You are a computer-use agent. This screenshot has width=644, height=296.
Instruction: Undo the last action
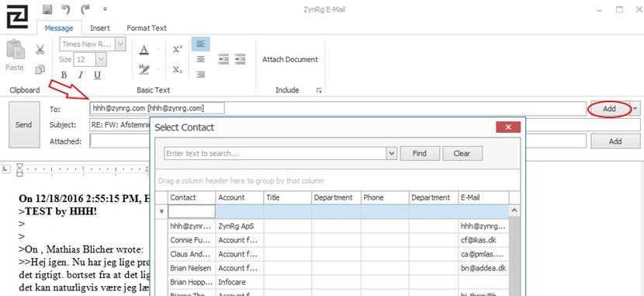point(65,9)
